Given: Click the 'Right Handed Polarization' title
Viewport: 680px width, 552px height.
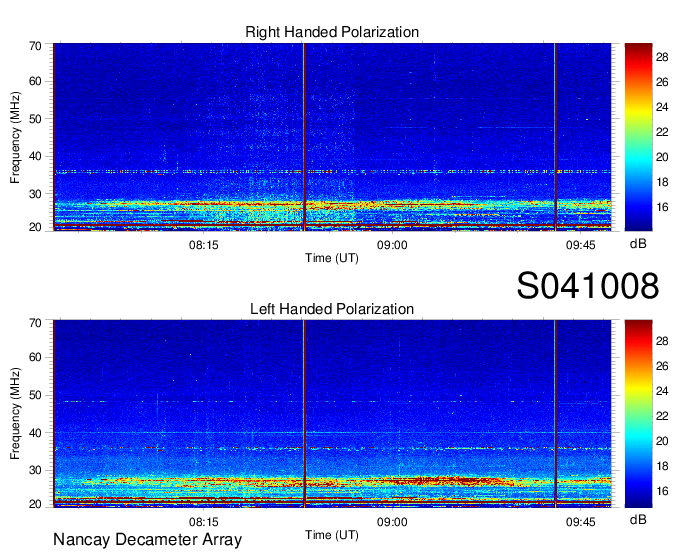Looking at the screenshot, I should [332, 32].
